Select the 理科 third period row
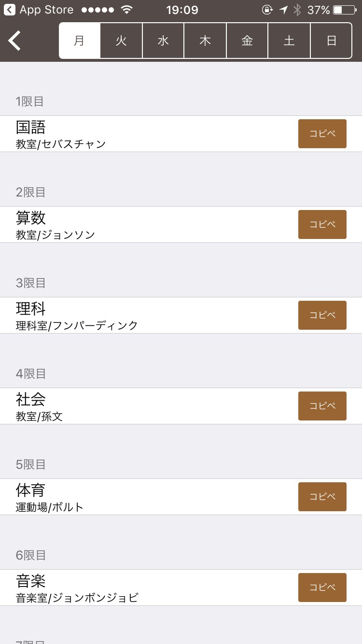 (x=145, y=315)
